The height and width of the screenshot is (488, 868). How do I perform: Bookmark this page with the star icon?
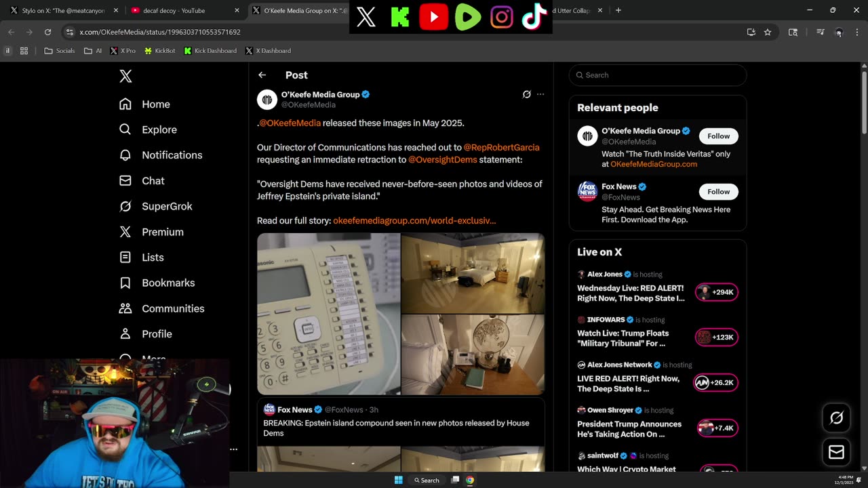(768, 32)
